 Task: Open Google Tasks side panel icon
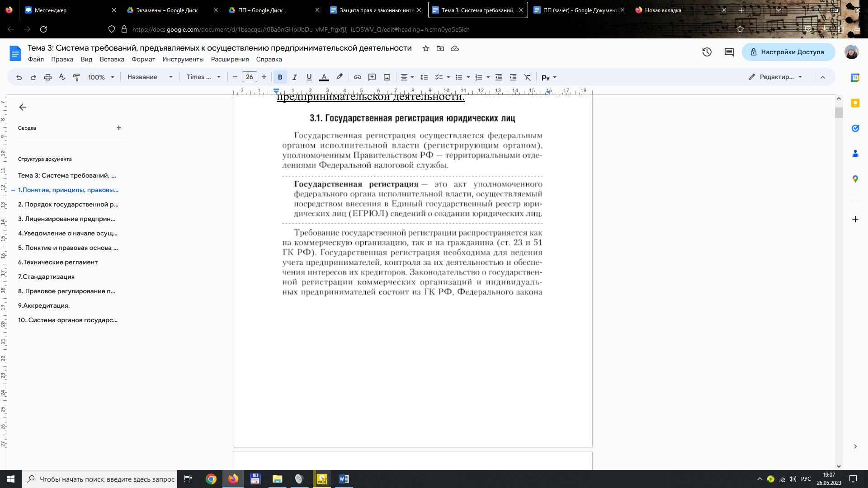(855, 128)
